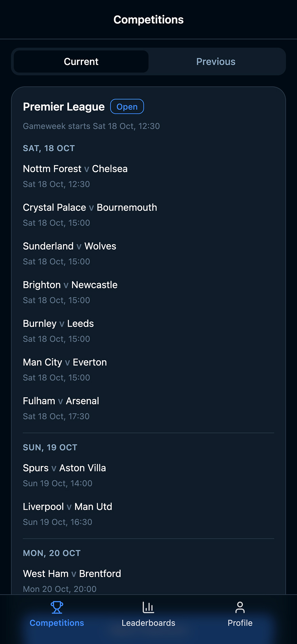297x644 pixels.
Task: Tap the Competitions trophy icon
Action: (x=57, y=607)
